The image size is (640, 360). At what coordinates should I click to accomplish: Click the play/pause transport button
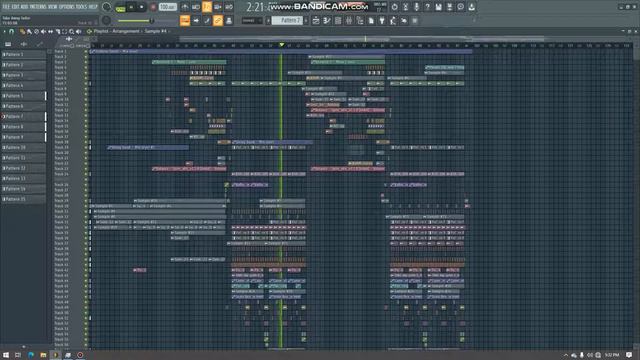pyautogui.click(x=131, y=7)
